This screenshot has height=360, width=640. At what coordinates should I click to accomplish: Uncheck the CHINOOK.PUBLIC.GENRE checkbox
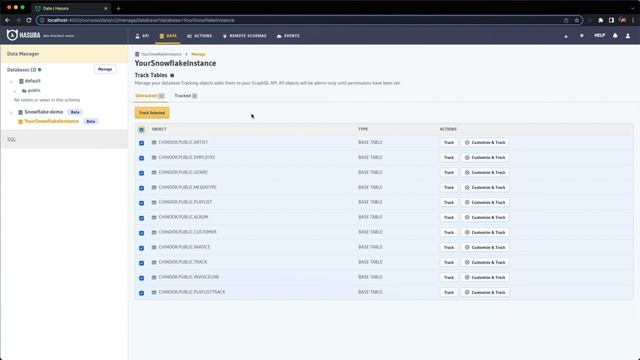(x=142, y=173)
